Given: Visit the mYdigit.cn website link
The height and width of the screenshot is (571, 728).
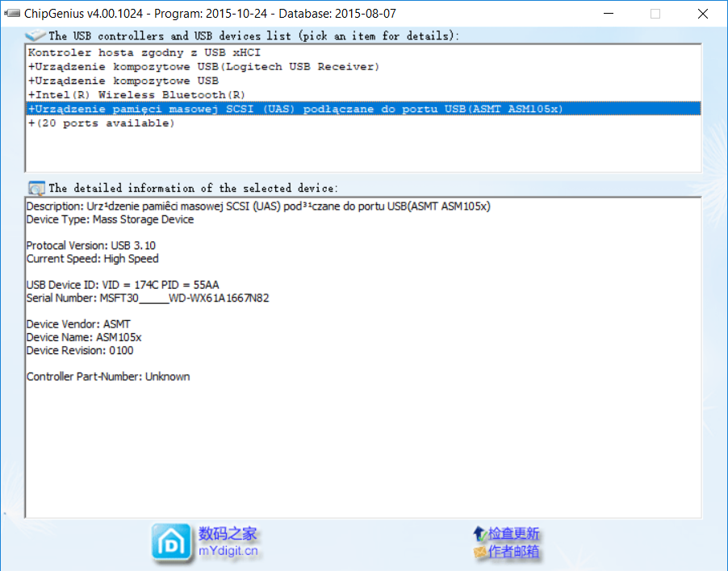Looking at the screenshot, I should coord(228,551).
